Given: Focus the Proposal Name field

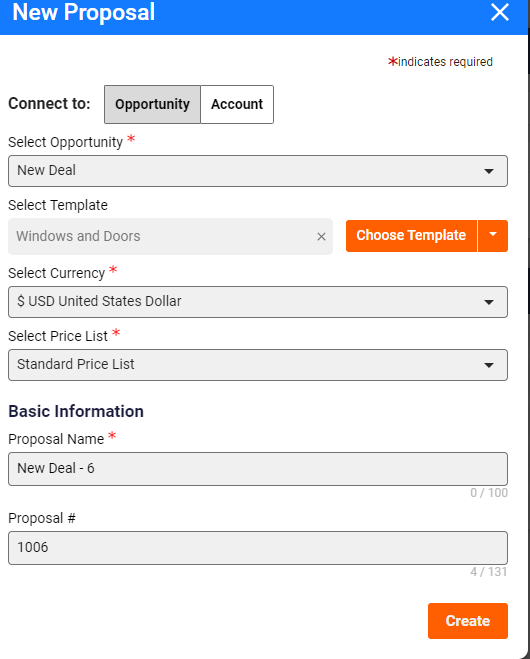Looking at the screenshot, I should [258, 469].
